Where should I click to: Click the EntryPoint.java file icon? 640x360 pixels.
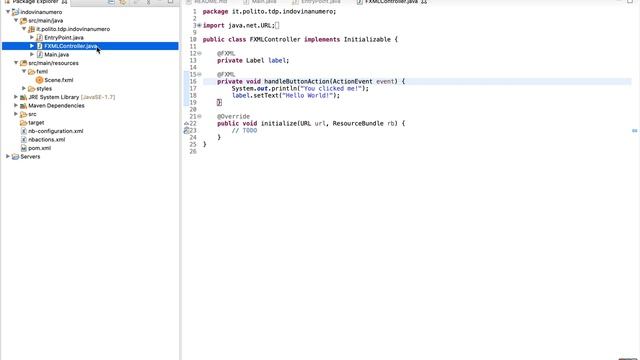tap(40, 38)
